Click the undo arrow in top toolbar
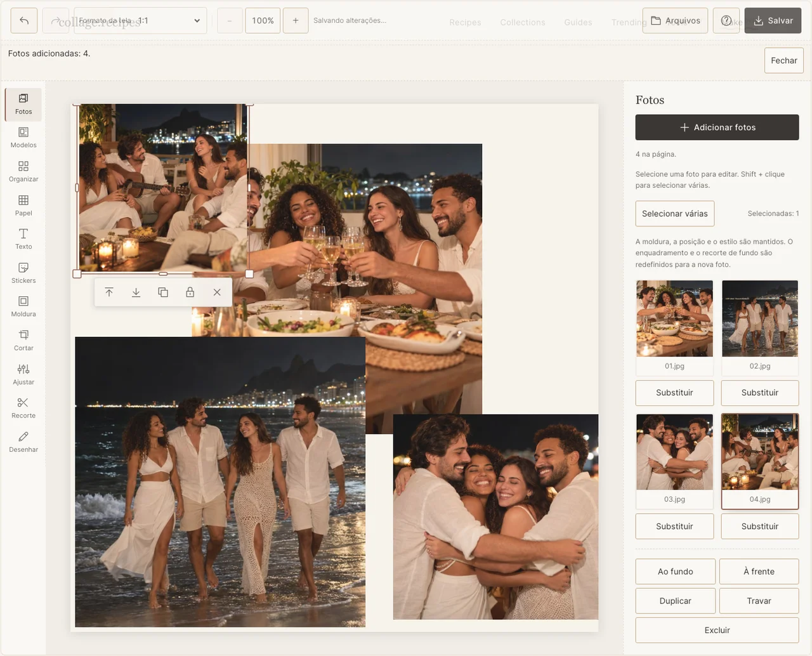Image resolution: width=812 pixels, height=656 pixels. tap(24, 20)
